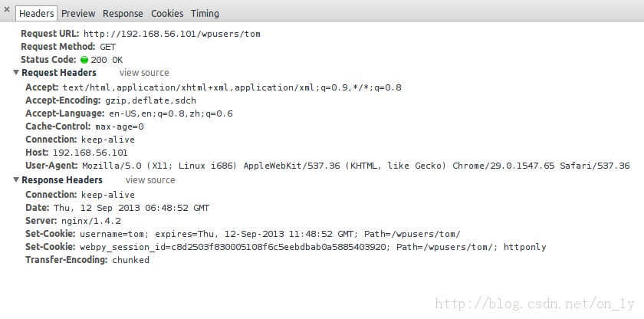Collapse the Request Headers section triangle
Screen dimensions: 644x319
tap(15, 73)
